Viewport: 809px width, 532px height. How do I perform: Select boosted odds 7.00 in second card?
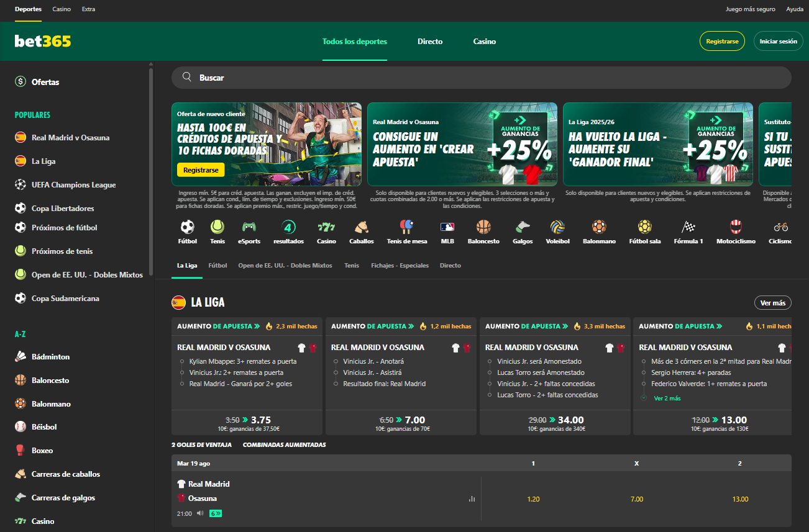coord(401,423)
